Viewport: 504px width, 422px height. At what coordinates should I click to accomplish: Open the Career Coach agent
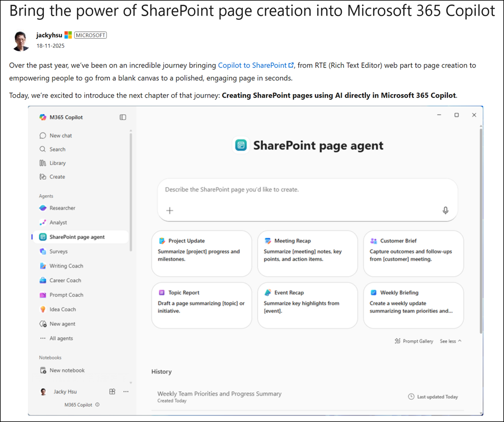(65, 280)
